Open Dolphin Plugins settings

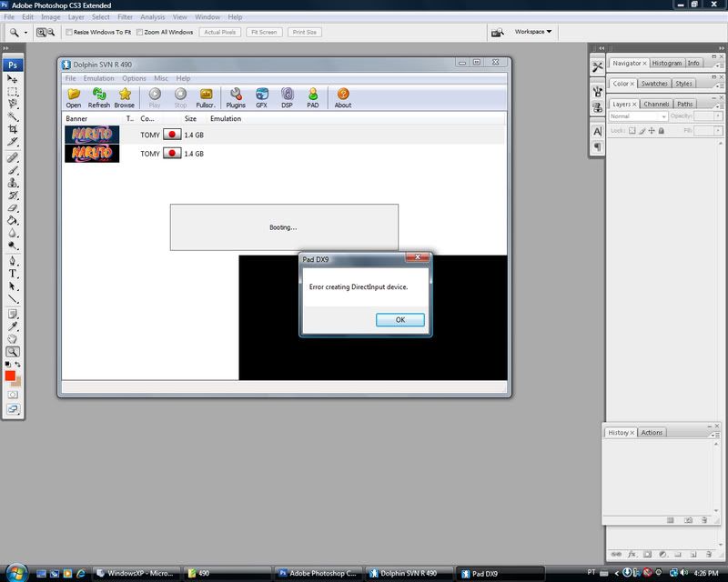(x=236, y=98)
